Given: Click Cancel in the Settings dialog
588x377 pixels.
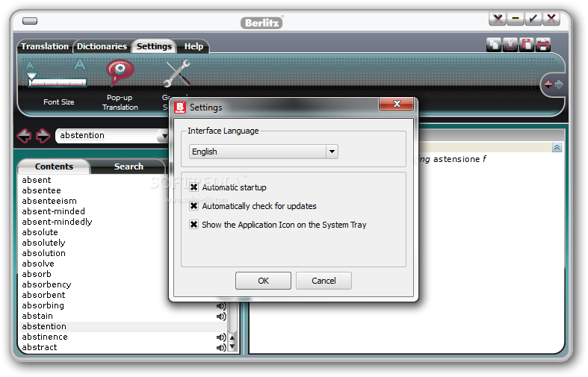Looking at the screenshot, I should click(x=324, y=281).
